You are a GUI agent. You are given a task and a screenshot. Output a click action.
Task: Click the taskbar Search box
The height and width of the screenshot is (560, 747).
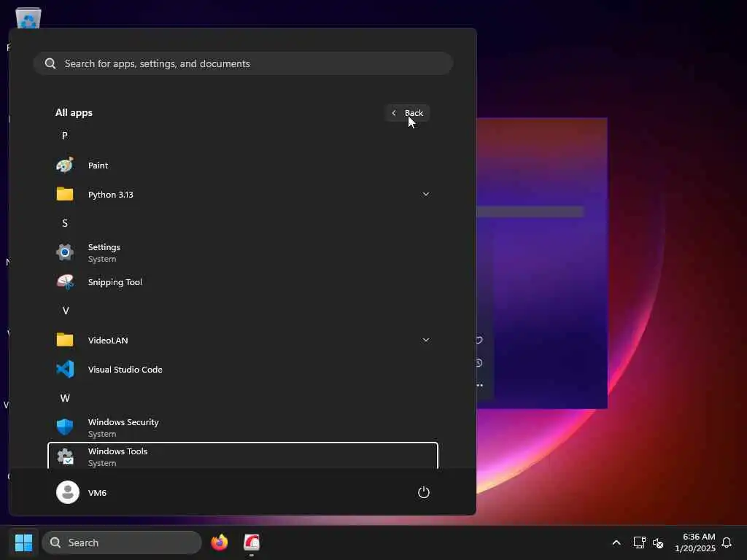click(122, 542)
